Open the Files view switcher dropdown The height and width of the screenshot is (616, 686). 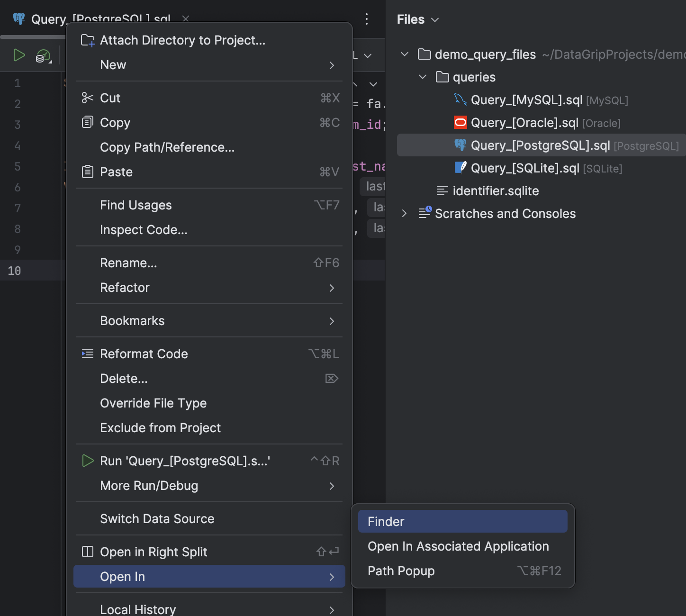435,19
